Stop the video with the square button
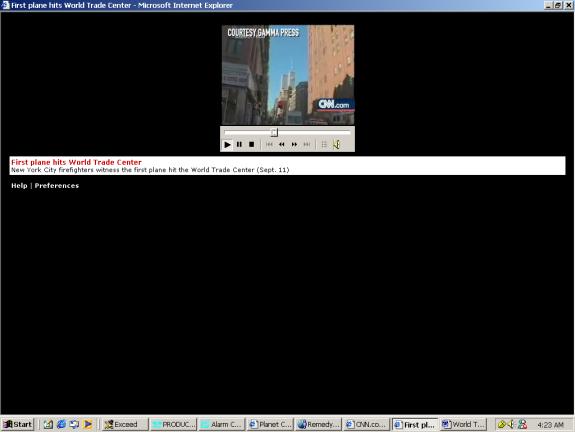Image resolution: width=575 pixels, height=432 pixels. pos(252,144)
